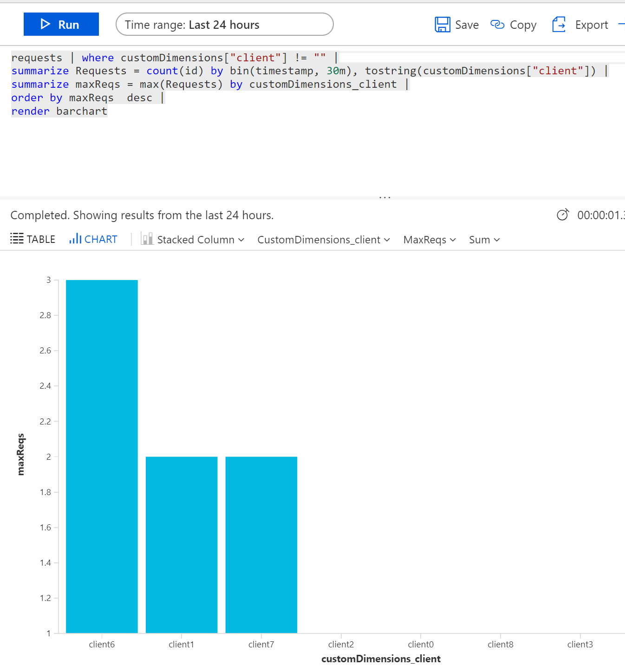Viewport: 625px width, 672px height.
Task: Switch to the TABLE results tab
Action: [x=33, y=239]
